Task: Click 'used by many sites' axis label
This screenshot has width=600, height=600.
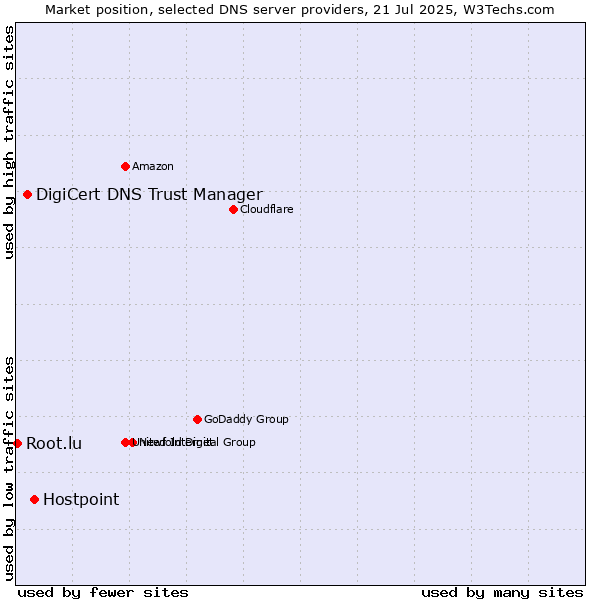Action: (x=502, y=593)
